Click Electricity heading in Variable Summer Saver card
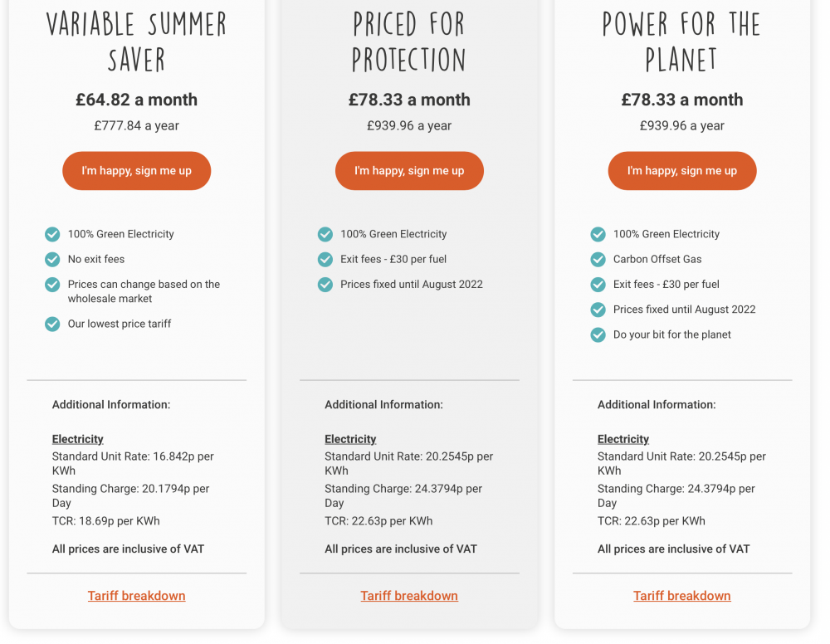Viewport: 830px width, 644px height. pyautogui.click(x=78, y=439)
